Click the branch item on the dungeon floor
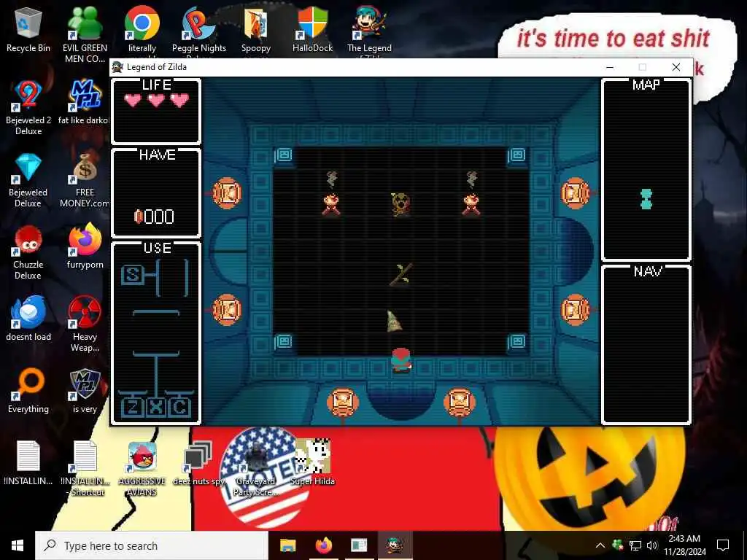The height and width of the screenshot is (560, 747). pyautogui.click(x=401, y=275)
